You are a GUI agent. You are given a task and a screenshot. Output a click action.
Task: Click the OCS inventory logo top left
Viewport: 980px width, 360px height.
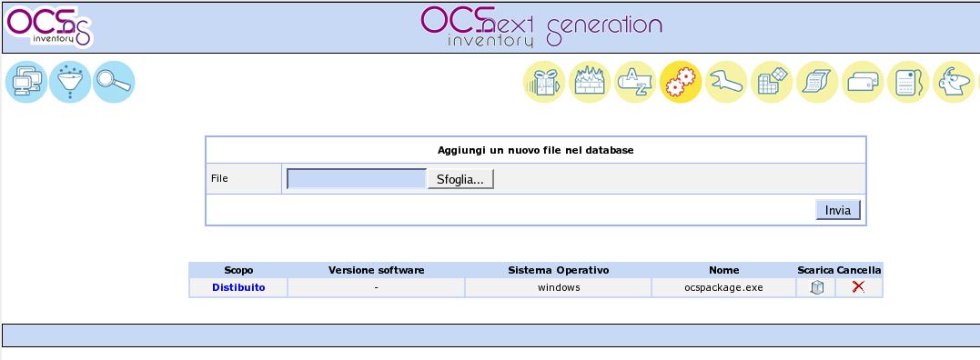(49, 26)
